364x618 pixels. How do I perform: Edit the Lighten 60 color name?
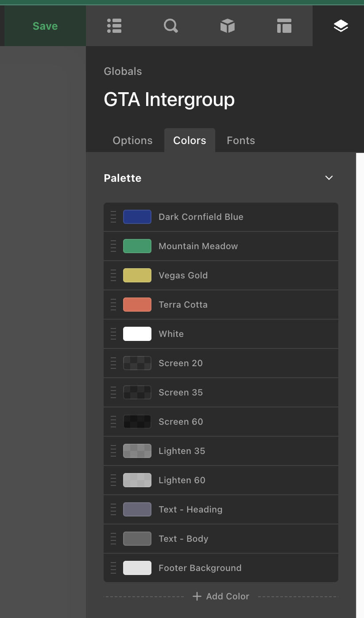182,480
